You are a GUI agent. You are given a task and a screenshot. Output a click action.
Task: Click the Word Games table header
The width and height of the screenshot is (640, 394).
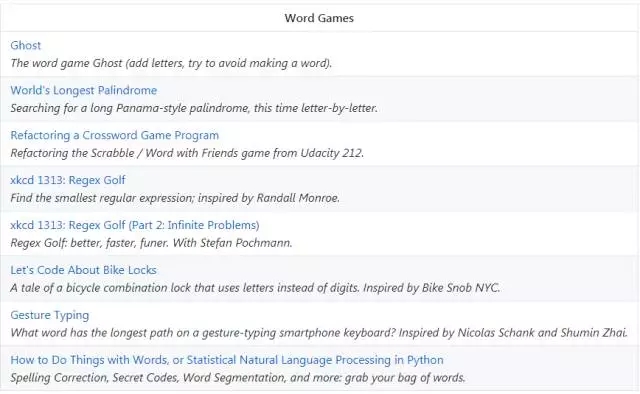click(x=319, y=18)
